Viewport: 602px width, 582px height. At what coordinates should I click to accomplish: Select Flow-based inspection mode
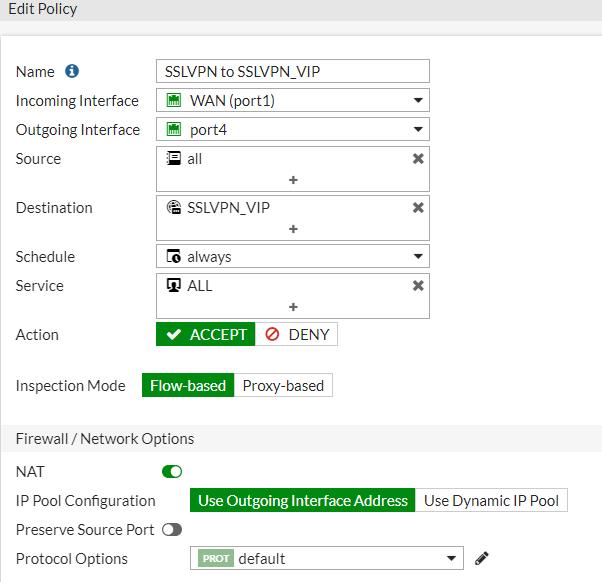point(188,386)
